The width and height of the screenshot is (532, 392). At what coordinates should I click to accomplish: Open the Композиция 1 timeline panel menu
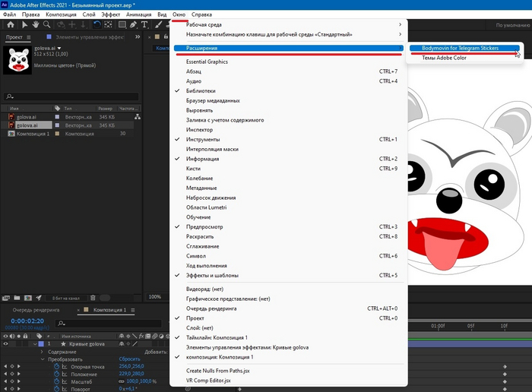tap(133, 310)
